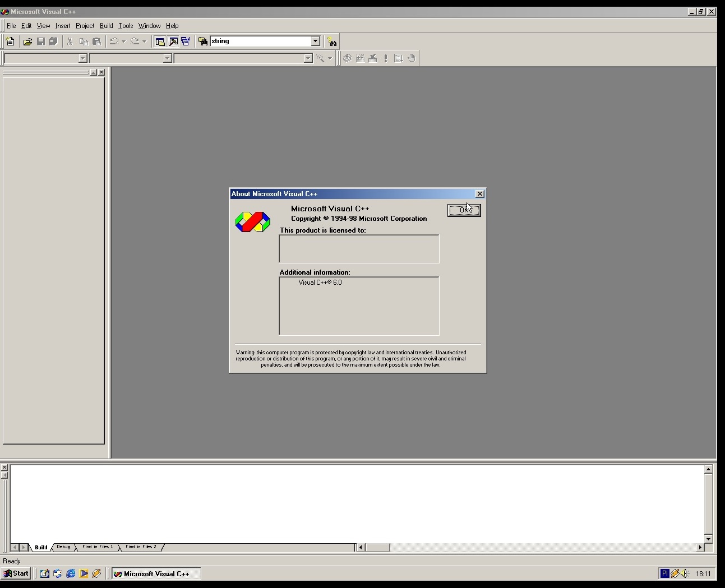Open the Undo history dropdown arrow
Viewport: 725px width, 588px height.
(x=123, y=41)
